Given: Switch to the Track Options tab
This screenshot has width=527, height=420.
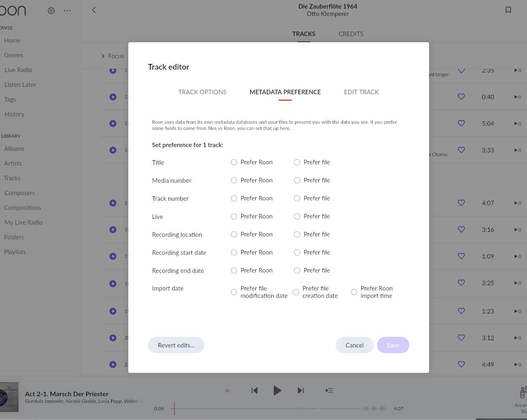Looking at the screenshot, I should (x=202, y=92).
